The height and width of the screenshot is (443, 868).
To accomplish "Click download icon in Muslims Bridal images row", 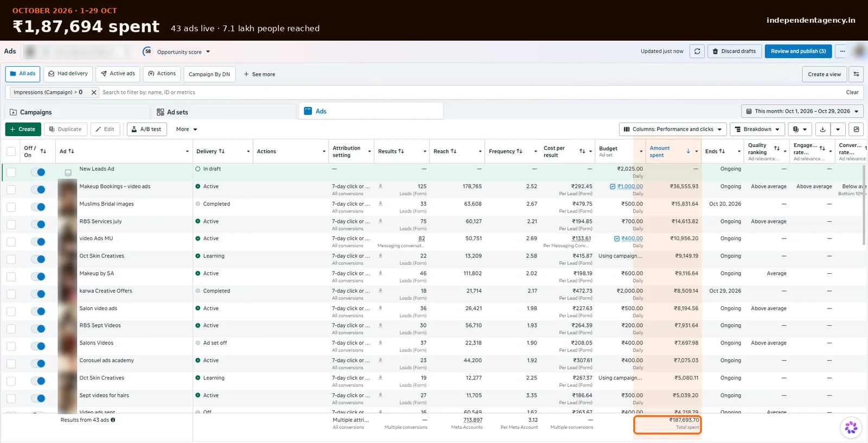I will (x=380, y=204).
